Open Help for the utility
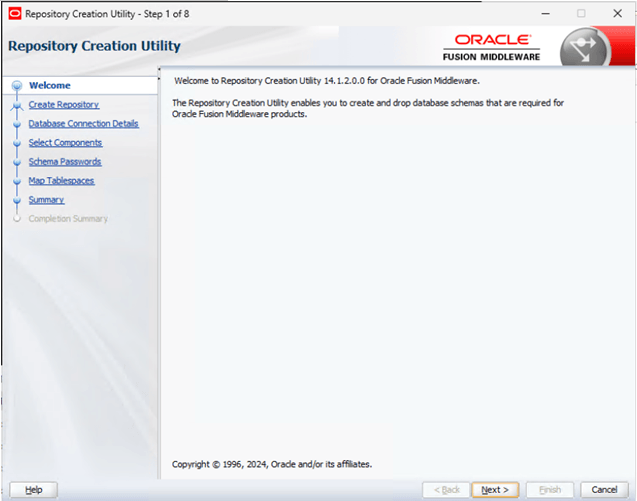 point(34,490)
